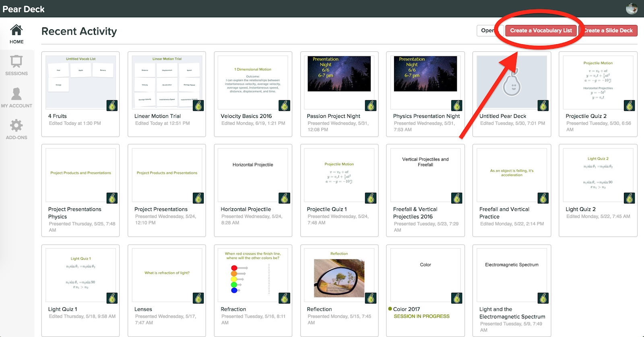The width and height of the screenshot is (644, 337).
Task: Click the pear badge on Velocity Basics 2016
Action: point(285,105)
